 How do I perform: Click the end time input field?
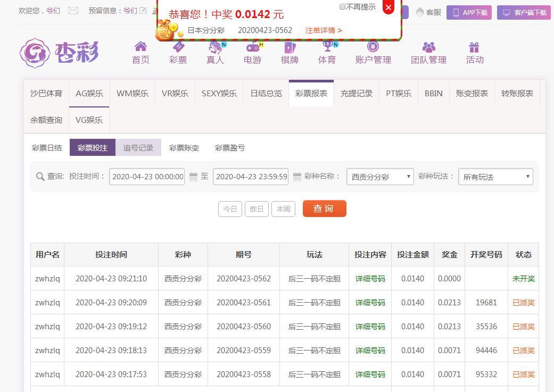pos(251,177)
